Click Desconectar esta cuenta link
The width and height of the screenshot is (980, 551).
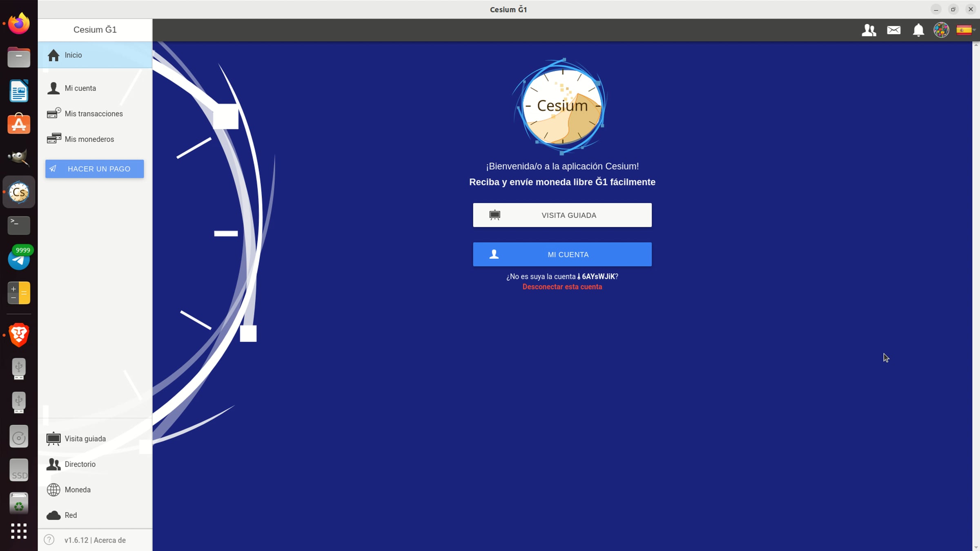(562, 287)
